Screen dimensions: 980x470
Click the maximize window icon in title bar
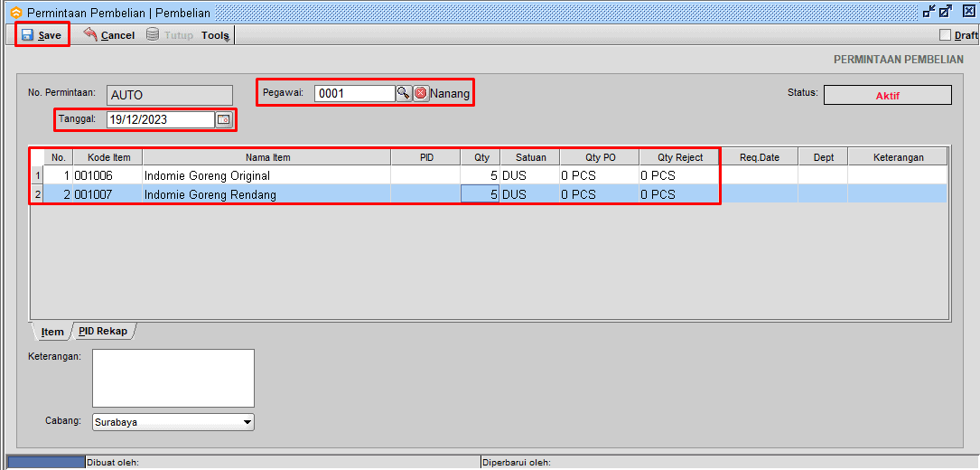point(946,13)
